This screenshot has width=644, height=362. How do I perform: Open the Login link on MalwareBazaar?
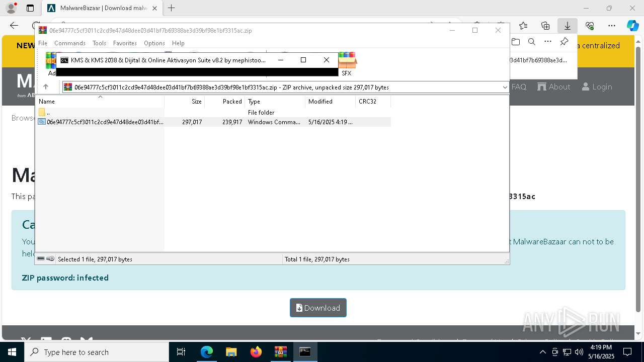coord(597,87)
